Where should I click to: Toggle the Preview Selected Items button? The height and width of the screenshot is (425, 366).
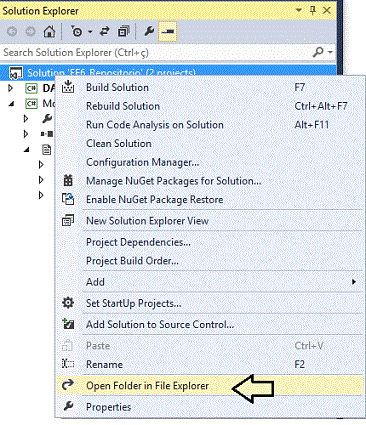coord(167,32)
